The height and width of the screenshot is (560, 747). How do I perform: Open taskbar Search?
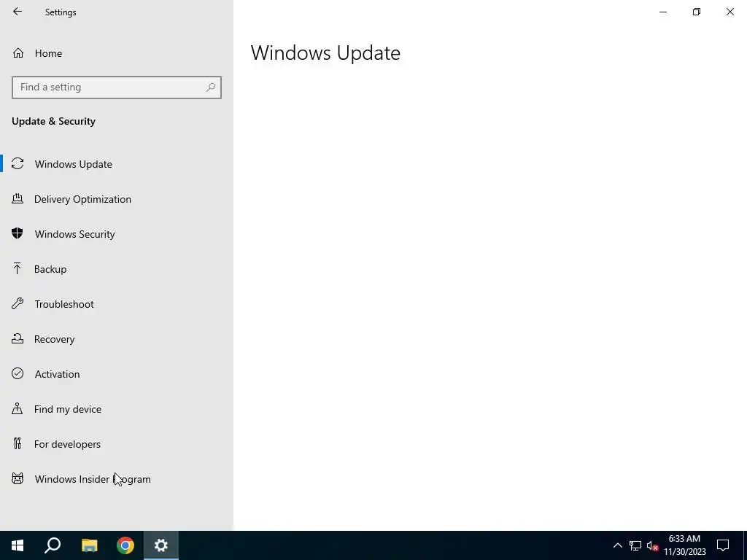tap(53, 545)
